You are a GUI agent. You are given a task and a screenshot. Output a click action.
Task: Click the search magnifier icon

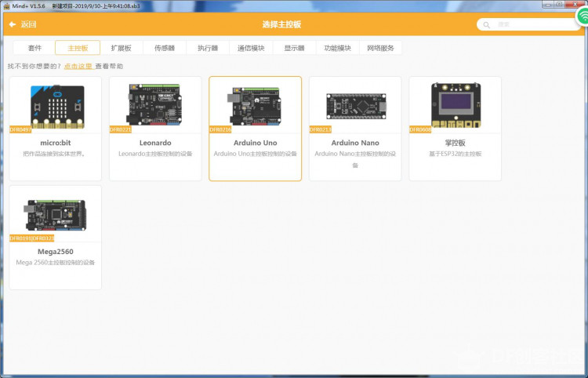point(486,25)
